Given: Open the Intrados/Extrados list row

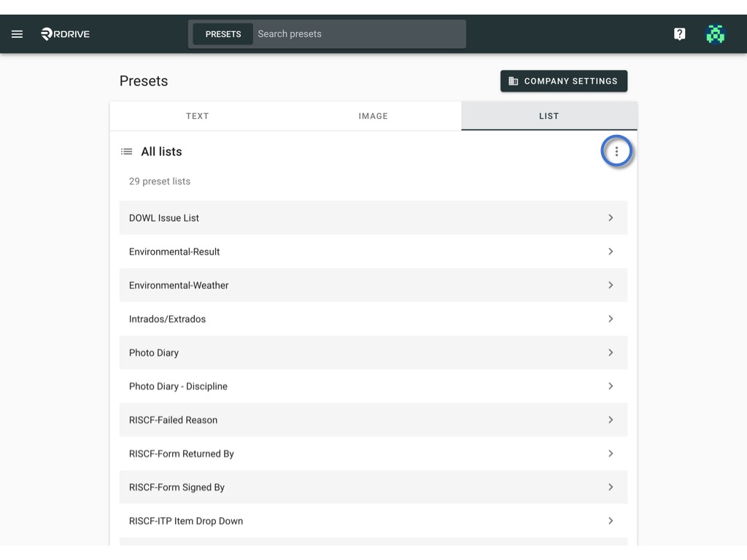Looking at the screenshot, I should point(373,319).
